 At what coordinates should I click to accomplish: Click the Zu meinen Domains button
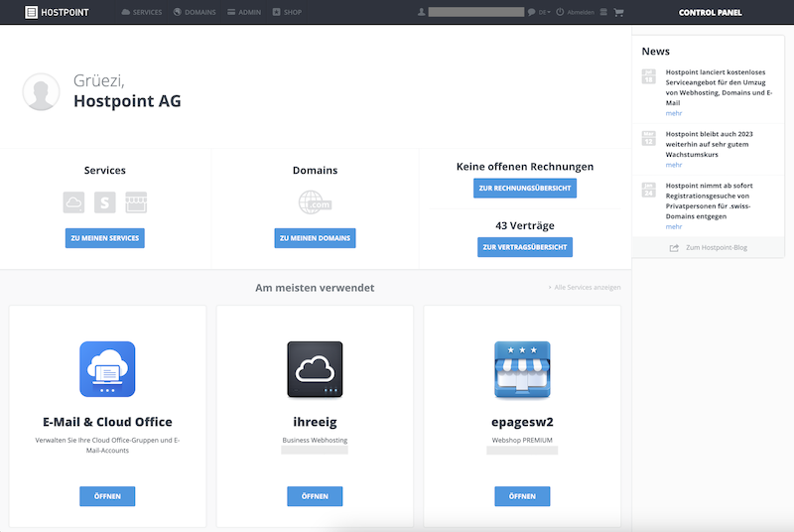315,238
